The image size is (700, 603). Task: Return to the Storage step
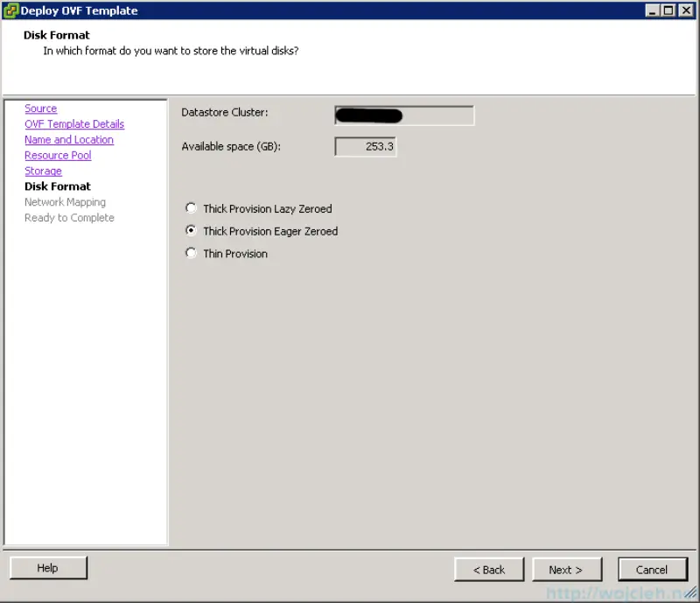(x=43, y=171)
